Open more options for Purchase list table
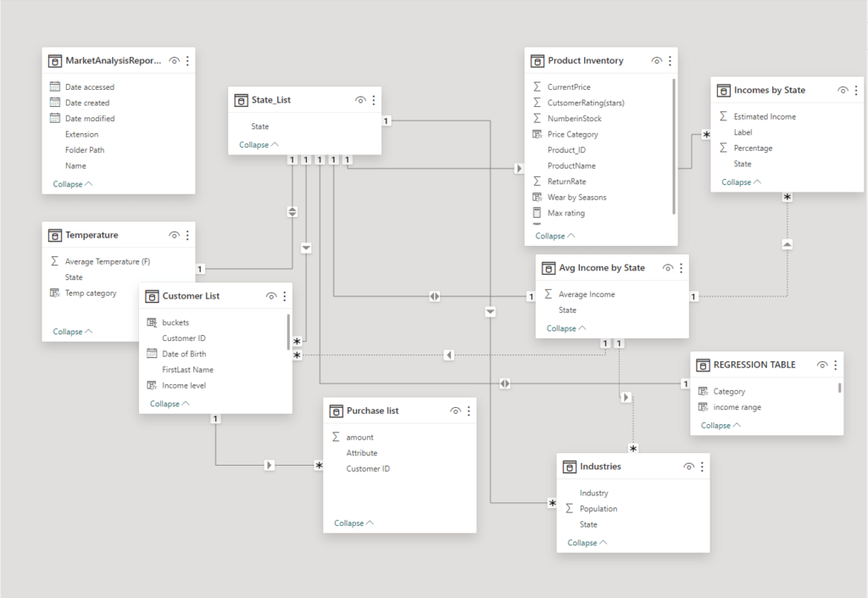868x598 pixels. (469, 411)
